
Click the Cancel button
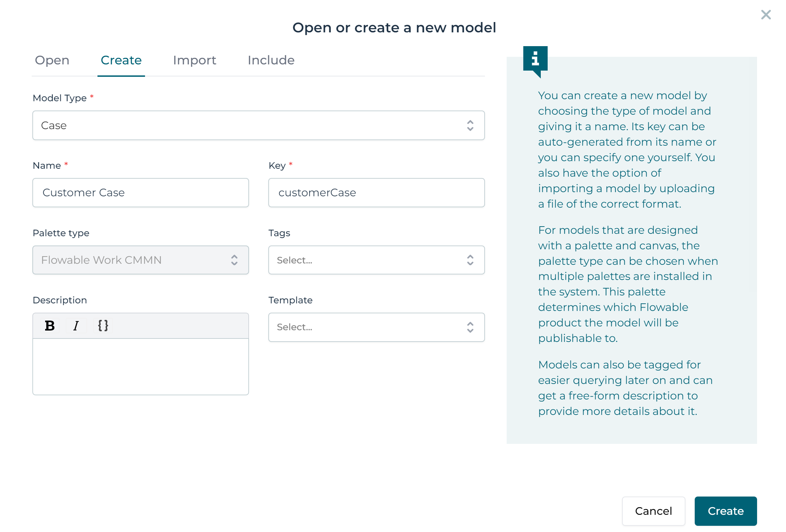click(653, 511)
